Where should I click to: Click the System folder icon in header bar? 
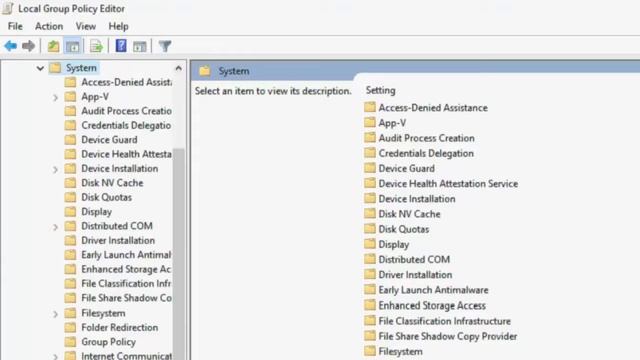(205, 71)
